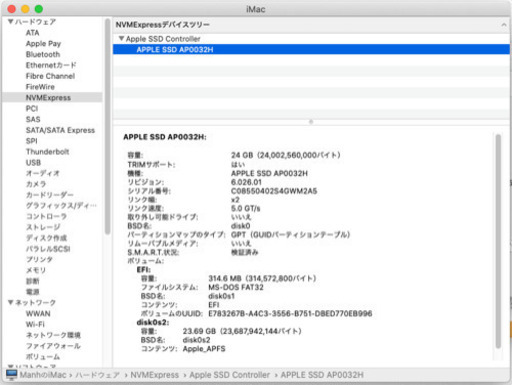
Task: Click the 23.69 GB capacity value
Action: [x=242, y=331]
